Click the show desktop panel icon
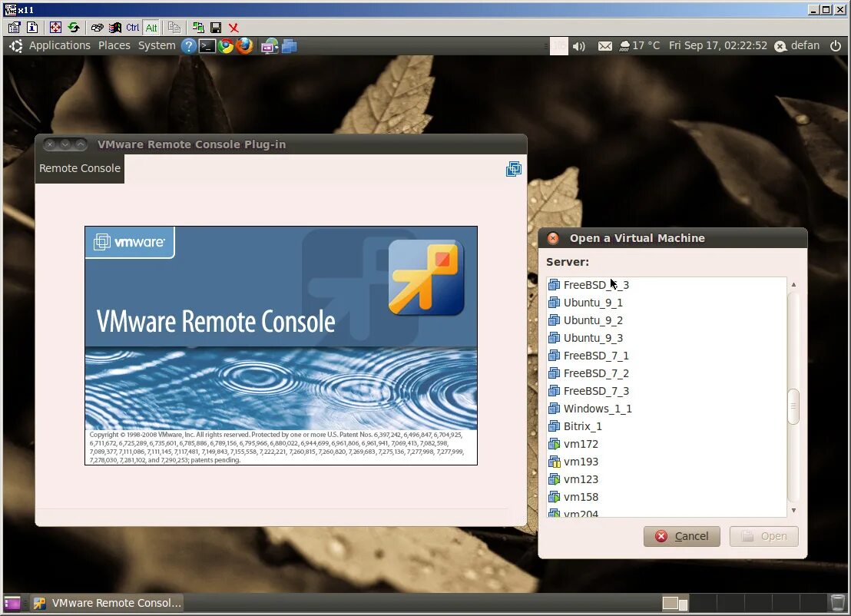851x616 pixels. (x=12, y=603)
